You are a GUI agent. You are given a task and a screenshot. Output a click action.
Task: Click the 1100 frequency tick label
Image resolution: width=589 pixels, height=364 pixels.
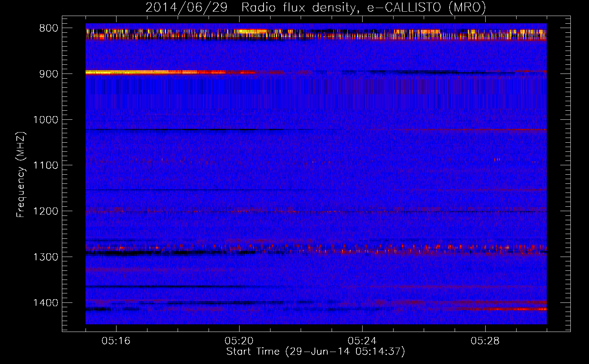pyautogui.click(x=46, y=166)
